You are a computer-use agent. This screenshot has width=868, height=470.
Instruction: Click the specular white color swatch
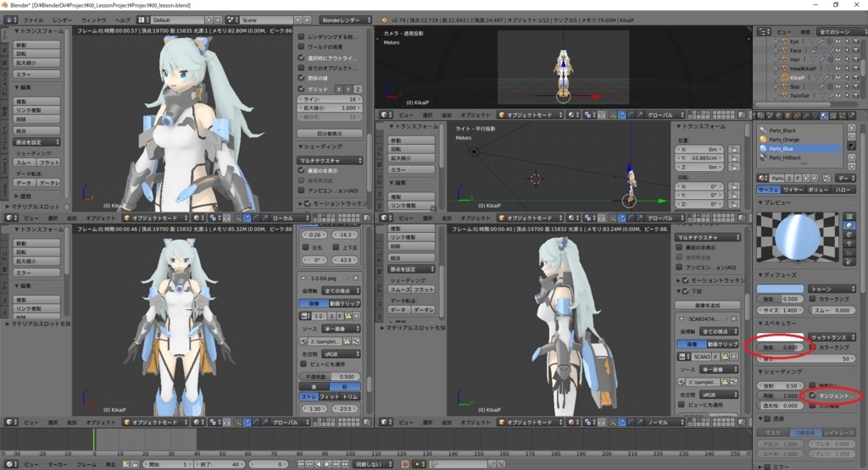point(780,337)
